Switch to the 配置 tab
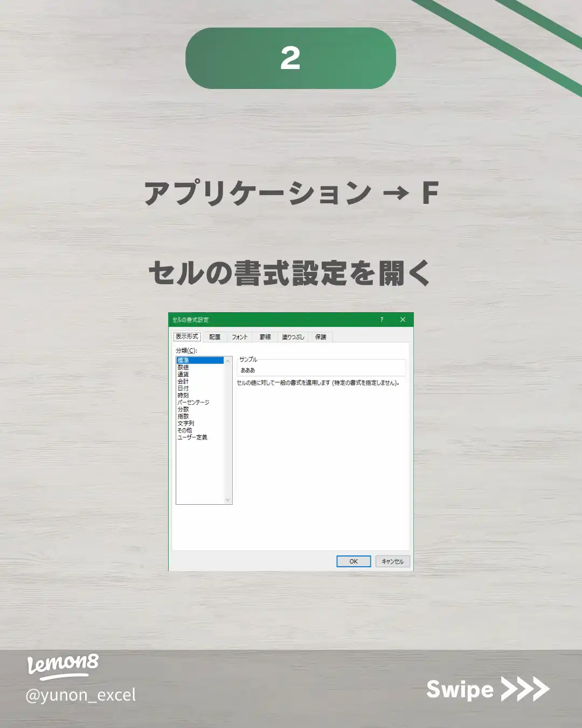582x728 pixels. click(214, 337)
